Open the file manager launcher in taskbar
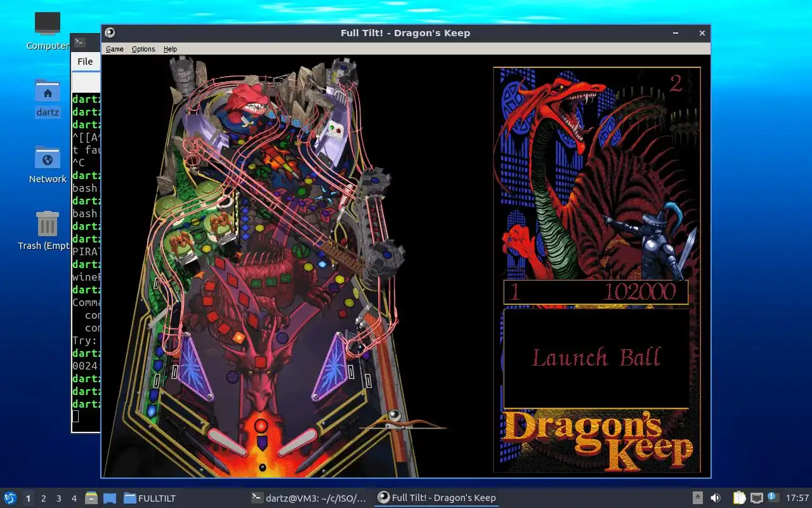Screen dimensions: 812x508 (91, 498)
